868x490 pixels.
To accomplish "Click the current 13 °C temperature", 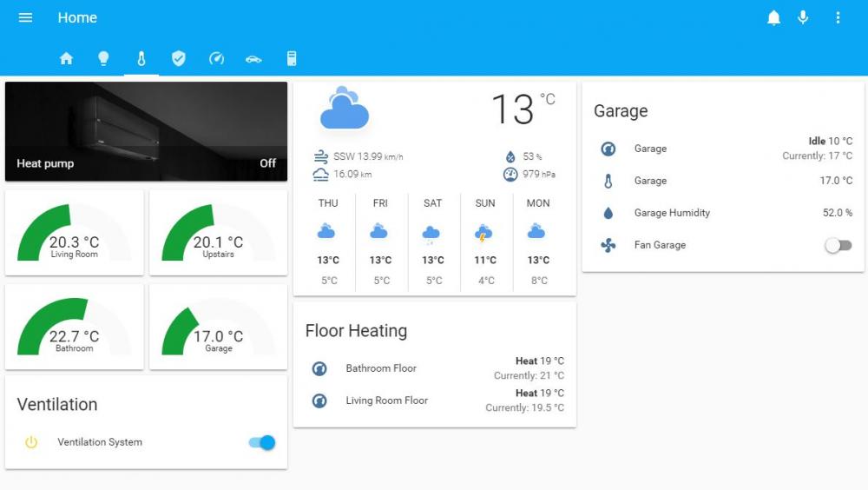I will (x=523, y=109).
